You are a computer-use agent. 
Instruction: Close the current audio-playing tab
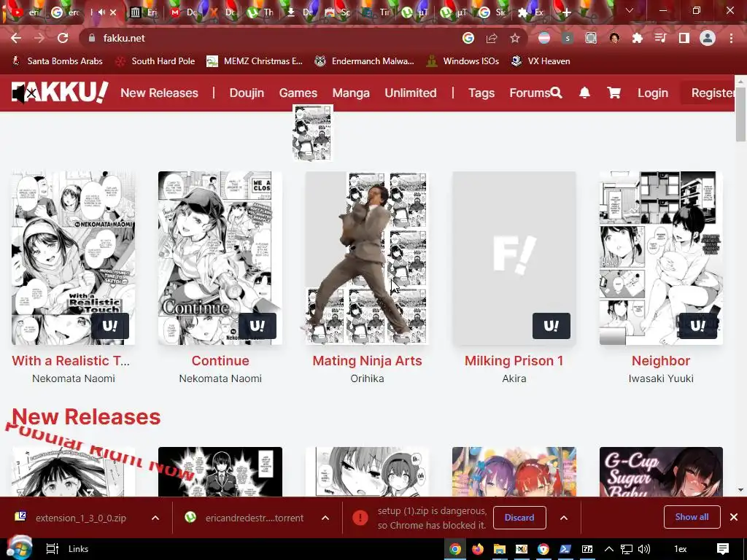(x=113, y=12)
